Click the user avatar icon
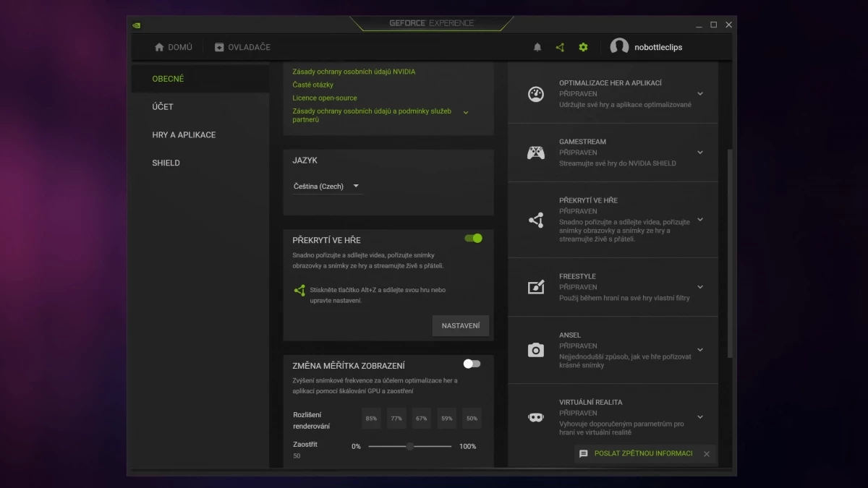This screenshot has width=868, height=488. [619, 47]
